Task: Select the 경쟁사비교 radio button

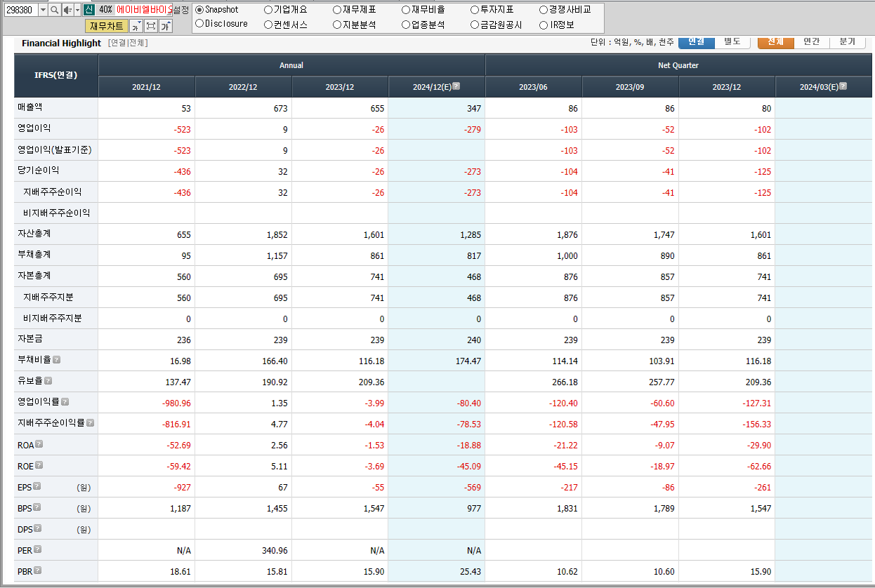Action: (x=544, y=10)
